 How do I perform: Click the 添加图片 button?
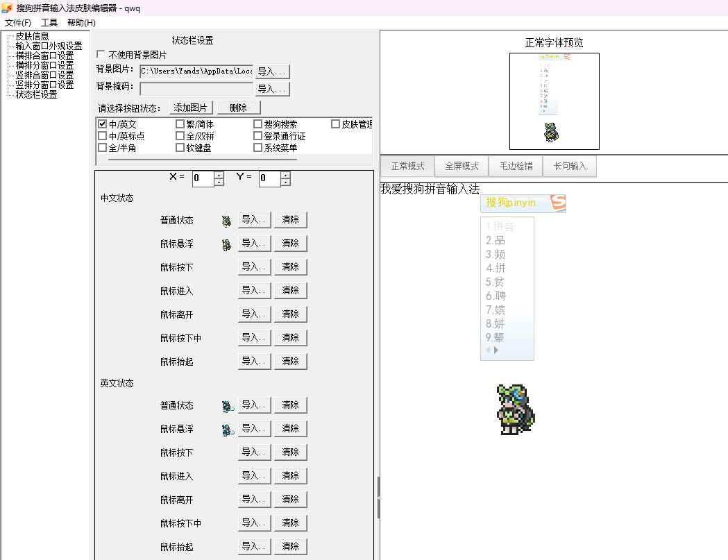[191, 108]
